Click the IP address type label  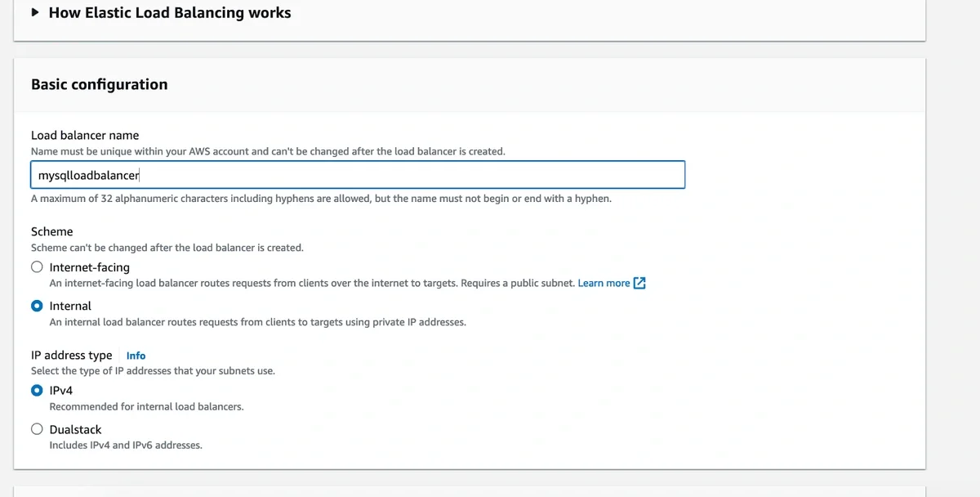pyautogui.click(x=72, y=355)
